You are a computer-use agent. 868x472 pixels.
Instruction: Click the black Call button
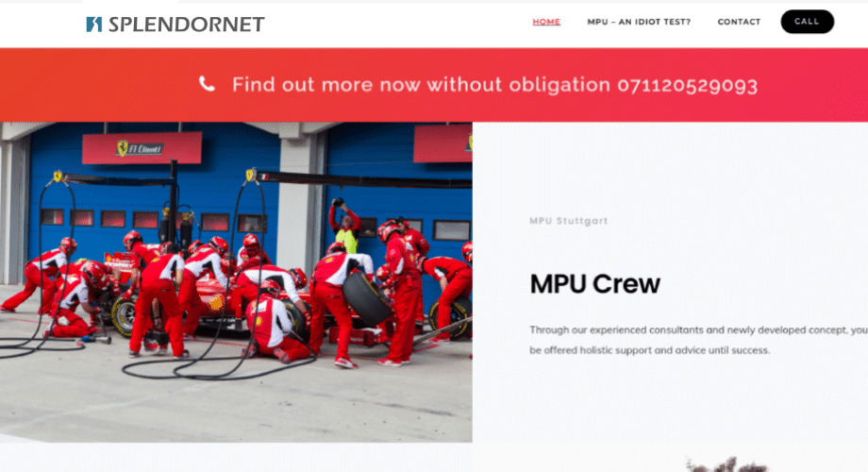point(807,22)
